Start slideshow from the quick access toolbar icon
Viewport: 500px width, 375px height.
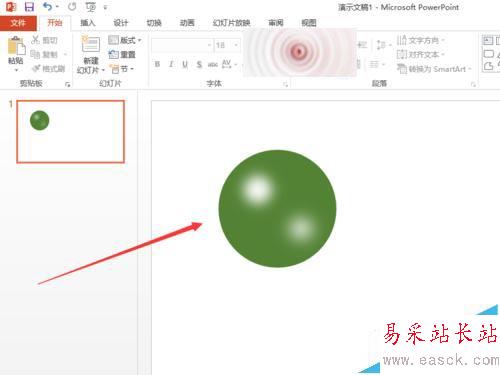[90, 7]
